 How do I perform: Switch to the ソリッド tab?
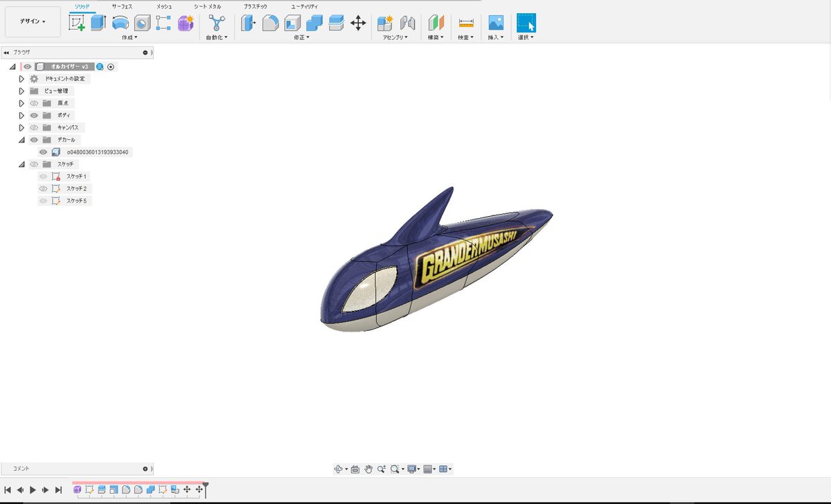pos(82,6)
